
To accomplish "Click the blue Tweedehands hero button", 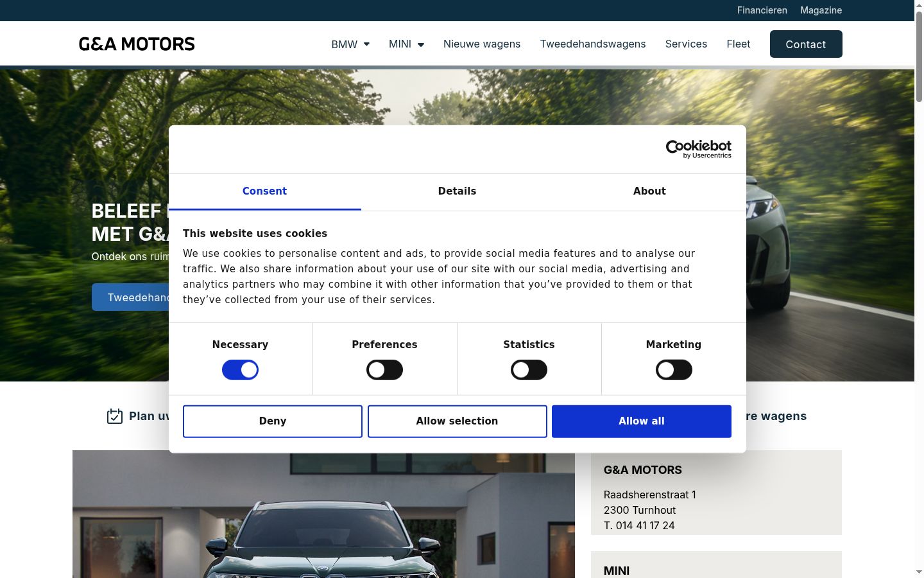I will (x=131, y=297).
